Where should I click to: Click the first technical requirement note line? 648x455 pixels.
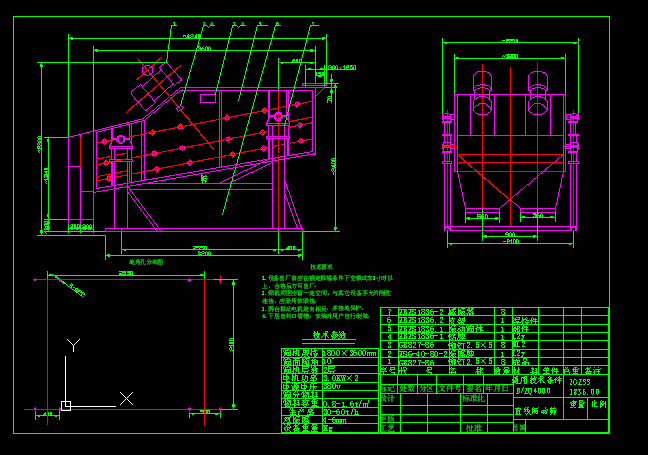click(327, 278)
